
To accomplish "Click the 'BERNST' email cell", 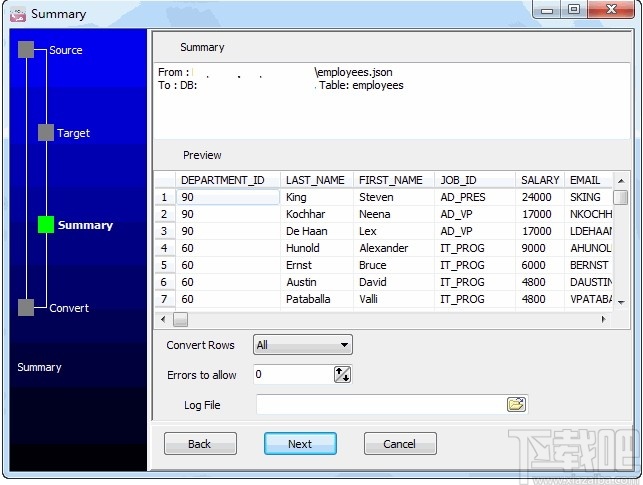I will 588,265.
